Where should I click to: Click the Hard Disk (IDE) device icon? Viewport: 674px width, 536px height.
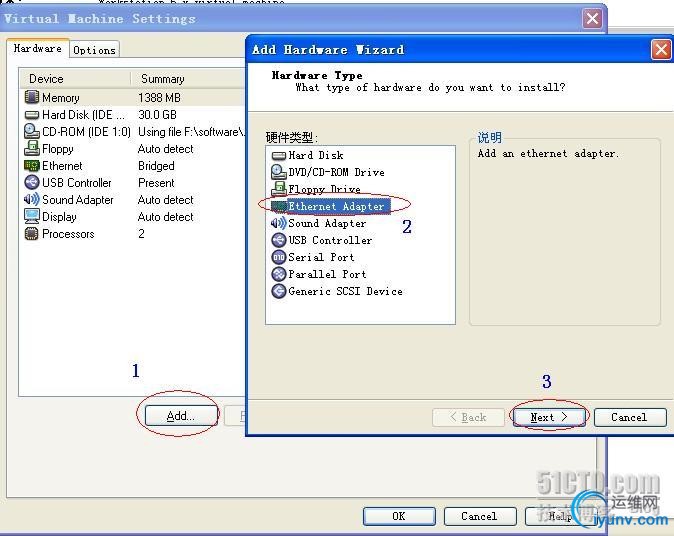[32, 115]
